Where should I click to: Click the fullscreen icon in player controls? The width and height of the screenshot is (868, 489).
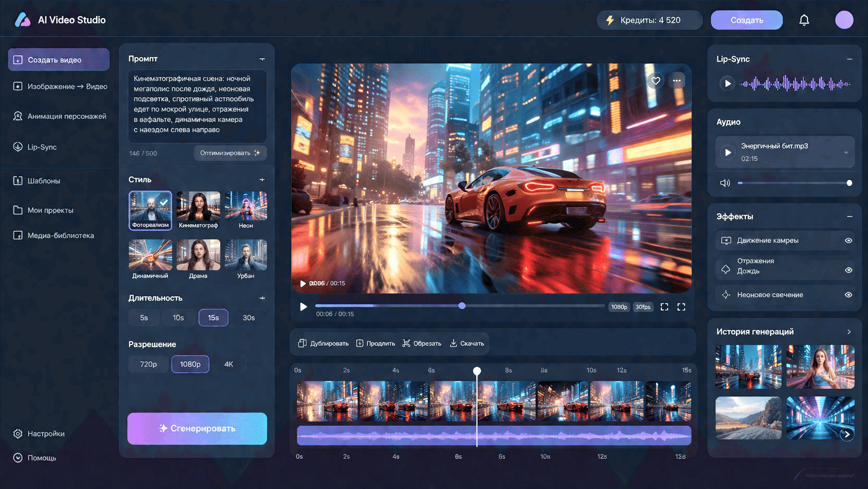(x=681, y=307)
